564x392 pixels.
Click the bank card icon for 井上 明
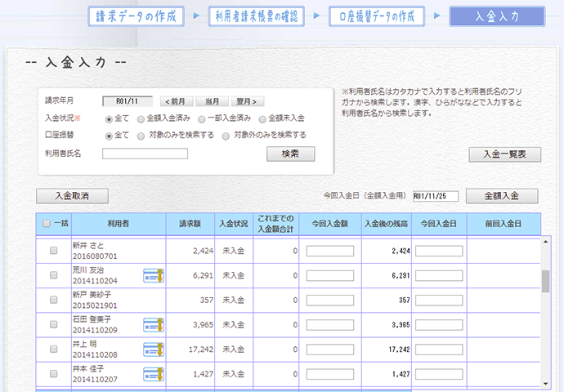click(x=154, y=349)
